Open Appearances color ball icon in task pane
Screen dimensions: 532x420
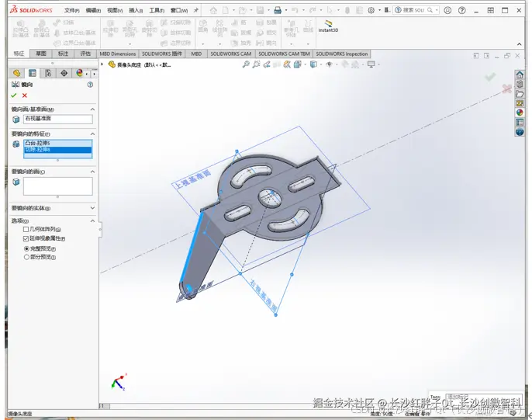tap(520, 113)
